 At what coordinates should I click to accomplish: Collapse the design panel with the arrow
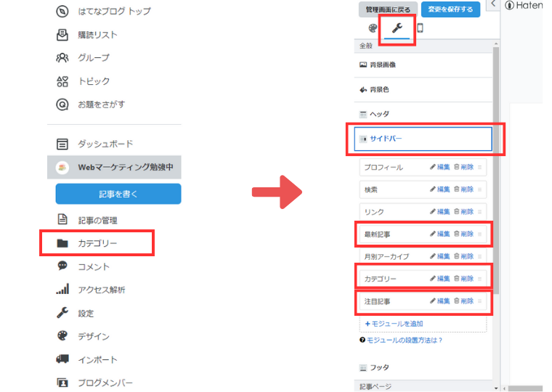493,4
